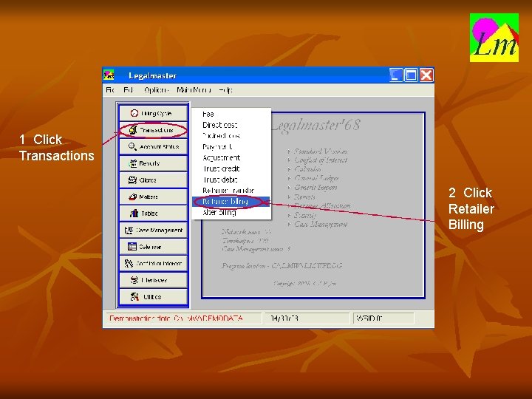Click the WSID status bar field
Image resolution: width=532 pixels, height=399 pixels.
383,318
